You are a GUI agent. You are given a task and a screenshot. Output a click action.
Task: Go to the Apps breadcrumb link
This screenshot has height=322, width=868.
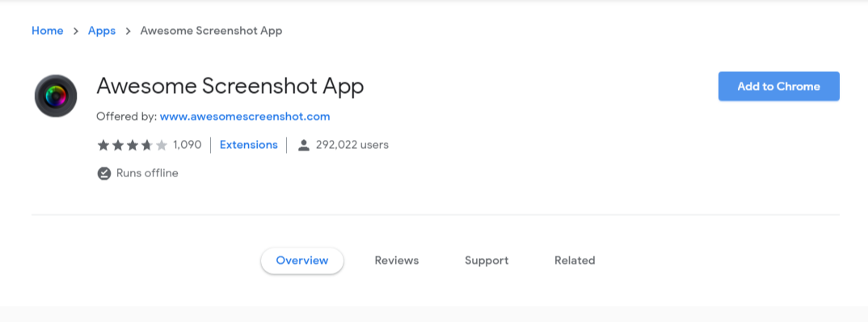(102, 31)
